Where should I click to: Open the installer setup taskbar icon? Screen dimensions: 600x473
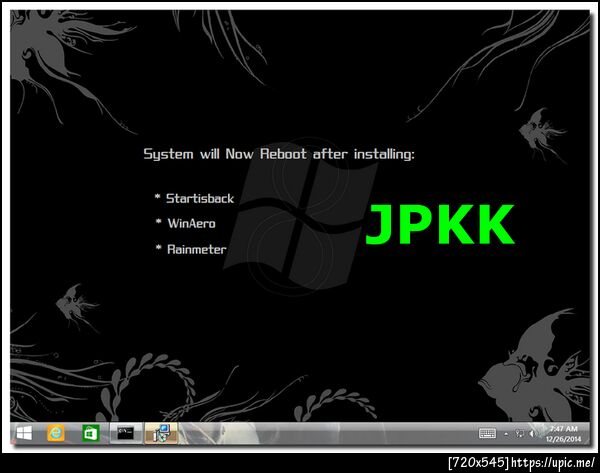(x=161, y=434)
